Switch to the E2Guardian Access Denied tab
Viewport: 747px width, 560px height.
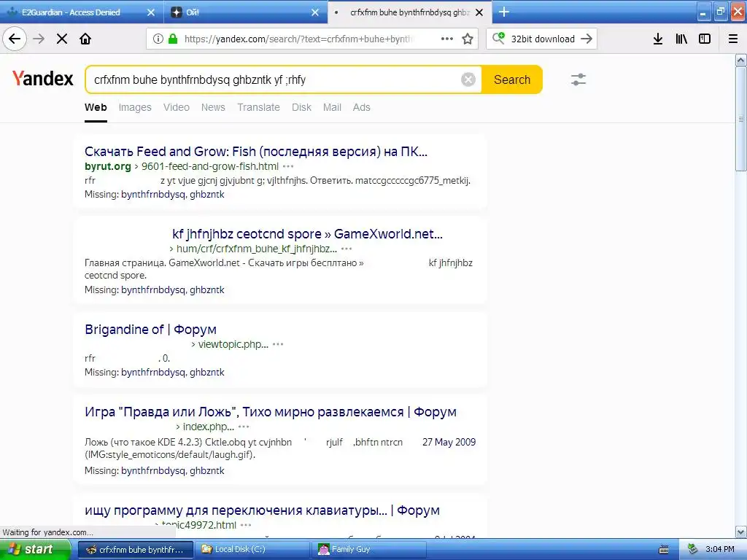click(71, 12)
